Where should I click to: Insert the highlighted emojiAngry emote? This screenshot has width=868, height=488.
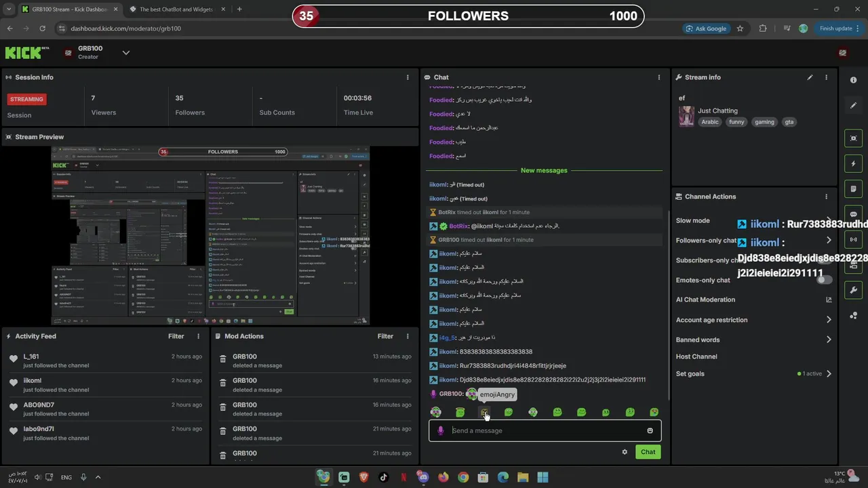[484, 412]
